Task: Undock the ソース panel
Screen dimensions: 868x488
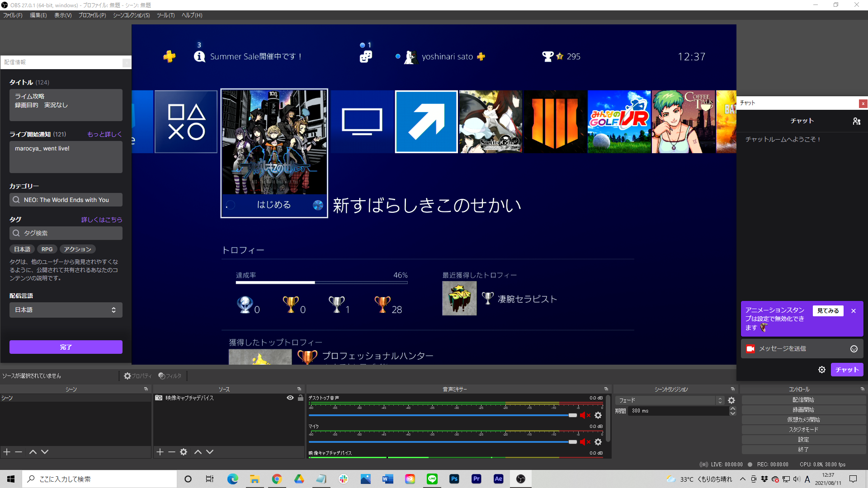Action: [x=299, y=389]
